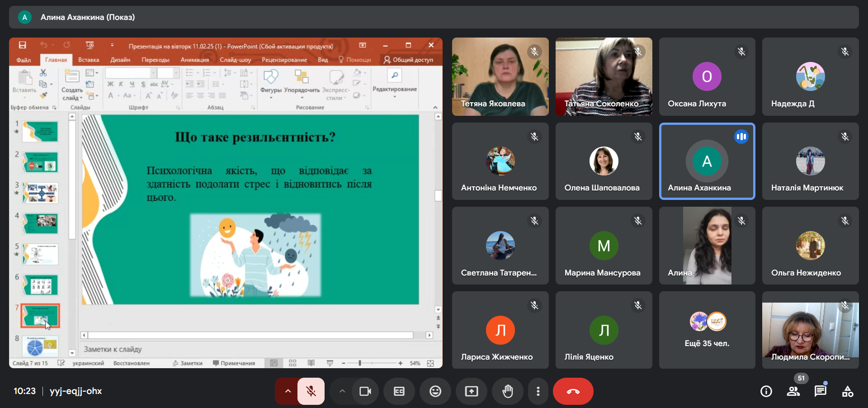Expand video settings arrow beside camera
This screenshot has height=408, width=868.
pos(342,391)
